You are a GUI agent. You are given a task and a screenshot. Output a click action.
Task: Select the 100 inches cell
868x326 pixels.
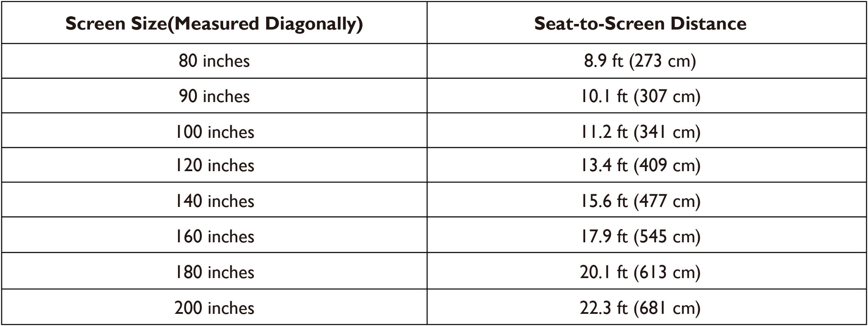point(214,130)
